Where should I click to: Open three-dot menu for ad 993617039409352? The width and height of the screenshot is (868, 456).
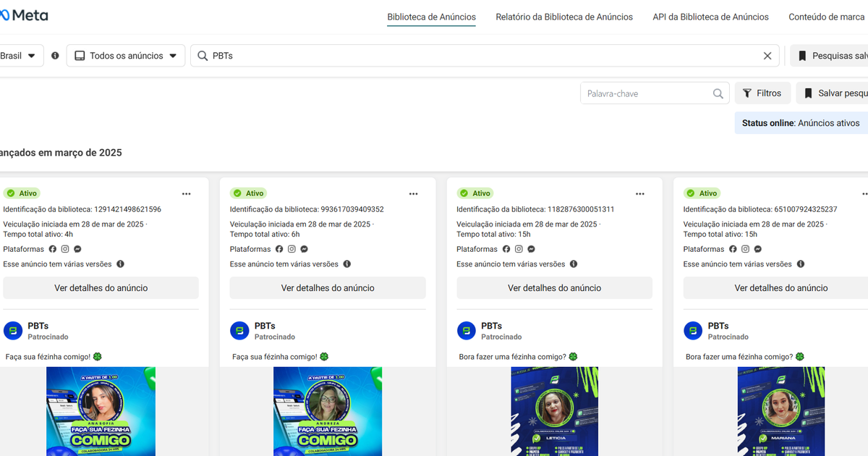point(413,194)
